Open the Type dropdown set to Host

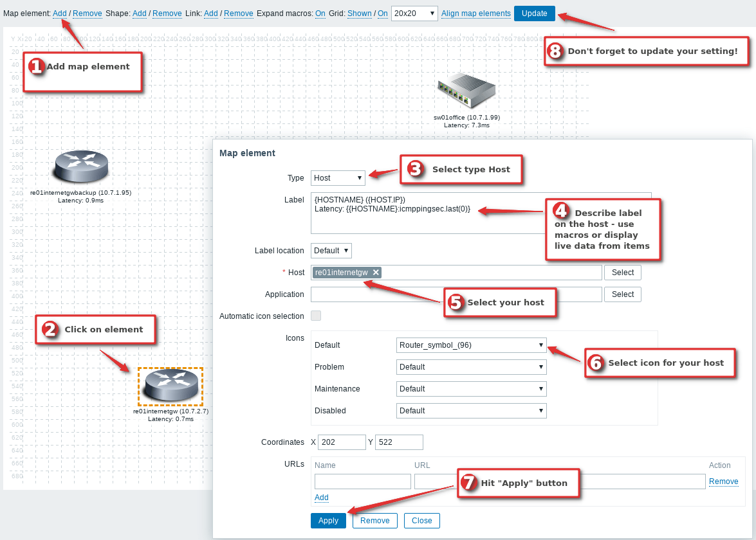(338, 178)
